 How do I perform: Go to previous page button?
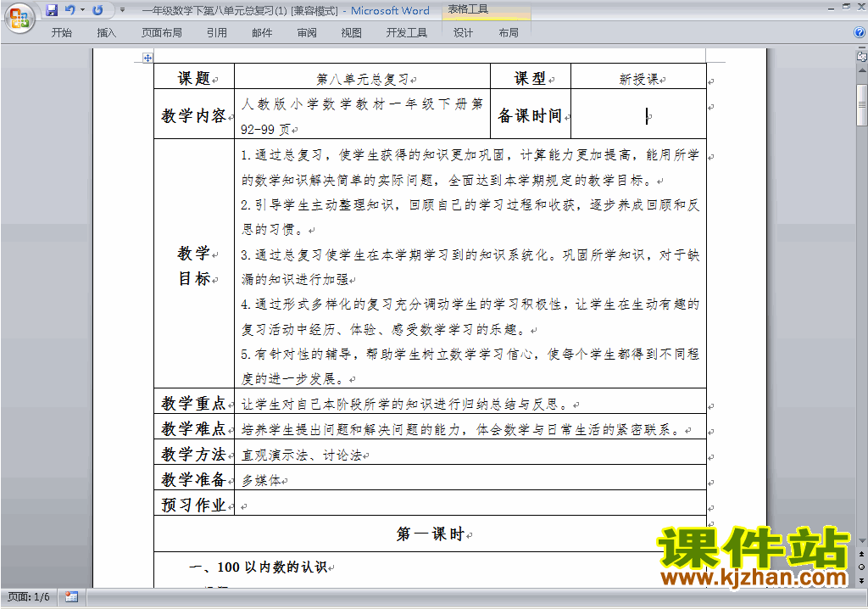(x=861, y=554)
